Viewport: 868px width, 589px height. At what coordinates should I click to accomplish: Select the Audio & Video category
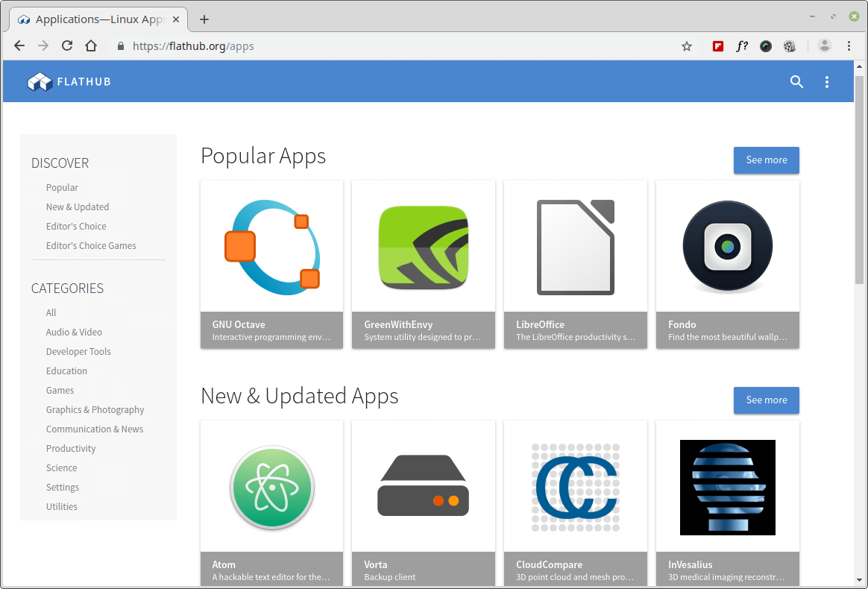[74, 332]
